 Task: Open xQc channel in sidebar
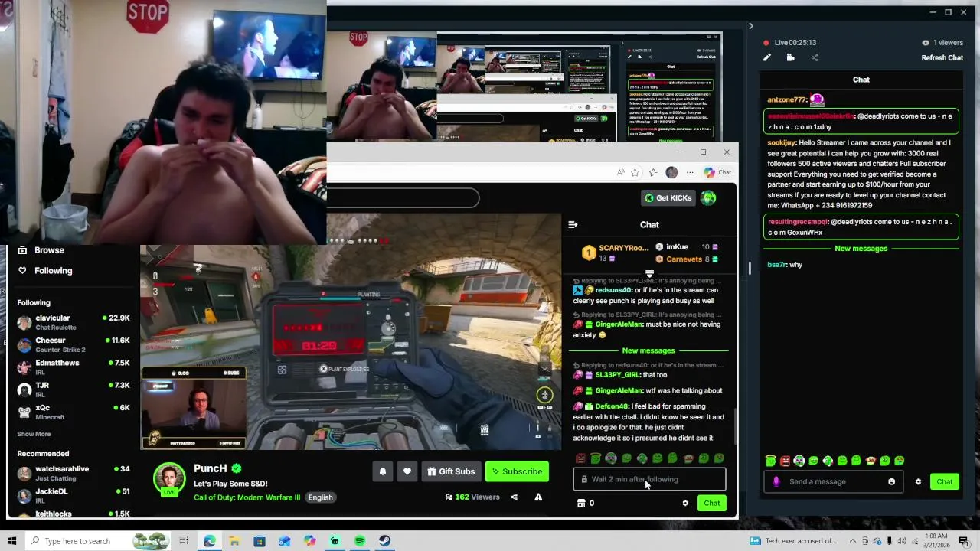73,412
